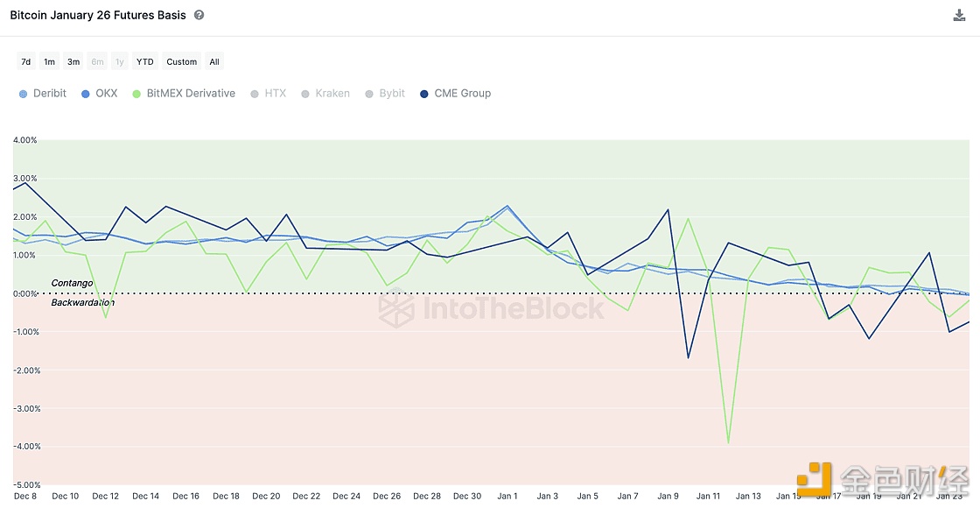Click the 0.00% y-axis label
Image resolution: width=980 pixels, height=508 pixels.
25,293
